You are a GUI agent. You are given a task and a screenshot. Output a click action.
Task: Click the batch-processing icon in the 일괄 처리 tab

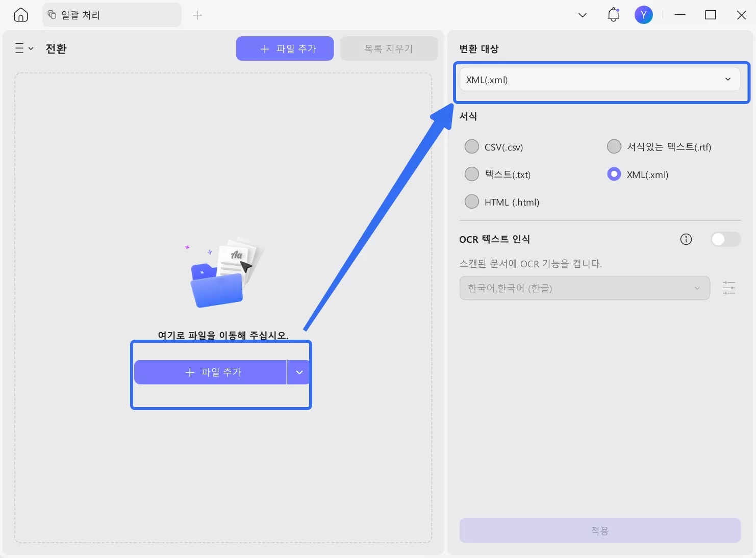(52, 15)
